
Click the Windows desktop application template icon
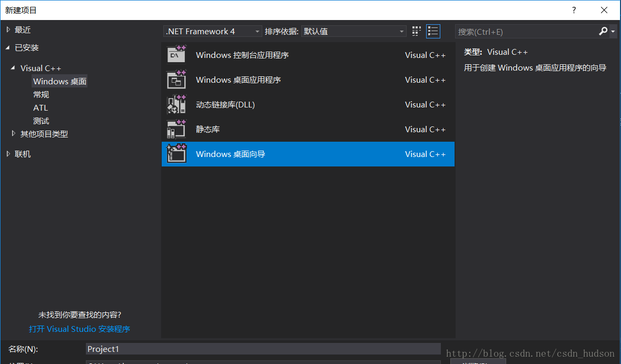pos(176,80)
